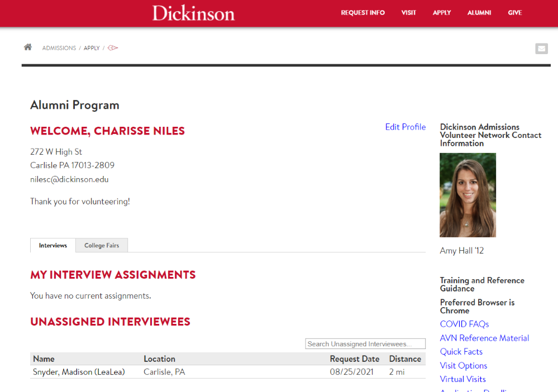Open COVID FAQs link
The image size is (558, 392).
[x=464, y=324]
